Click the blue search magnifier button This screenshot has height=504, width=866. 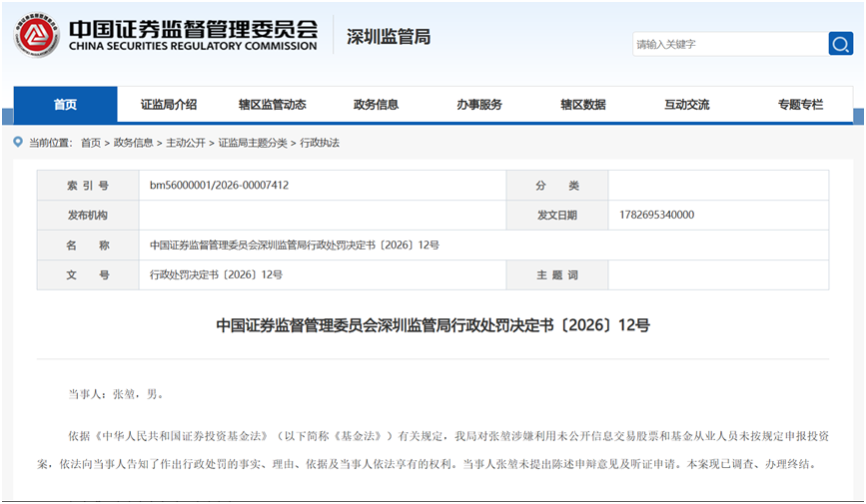[x=841, y=44]
